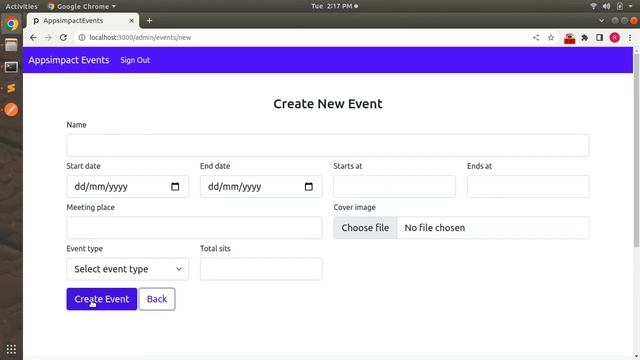Open End date calendar picker icon
The height and width of the screenshot is (360, 640).
click(309, 187)
